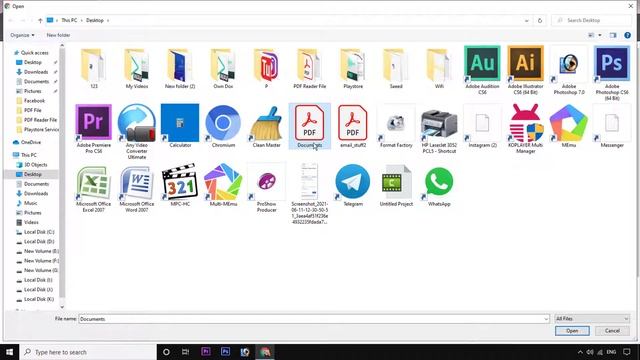
Task: Select the Adobe Photoshop CS6 (64 Bit) shortcut
Action: pyautogui.click(x=611, y=73)
